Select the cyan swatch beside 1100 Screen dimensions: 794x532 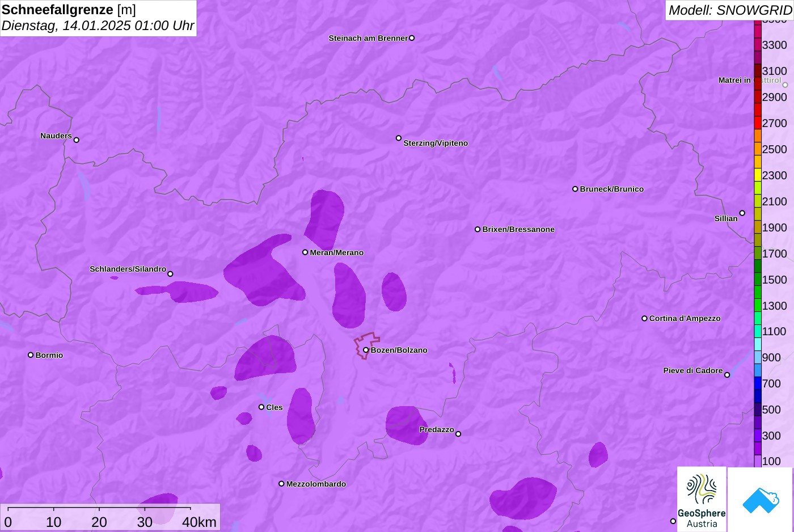click(758, 331)
